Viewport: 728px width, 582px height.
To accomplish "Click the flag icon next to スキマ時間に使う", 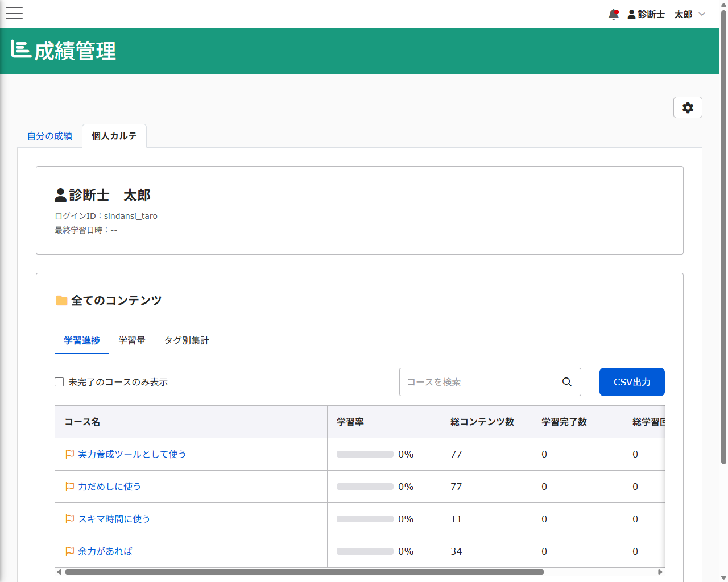I will tap(69, 518).
